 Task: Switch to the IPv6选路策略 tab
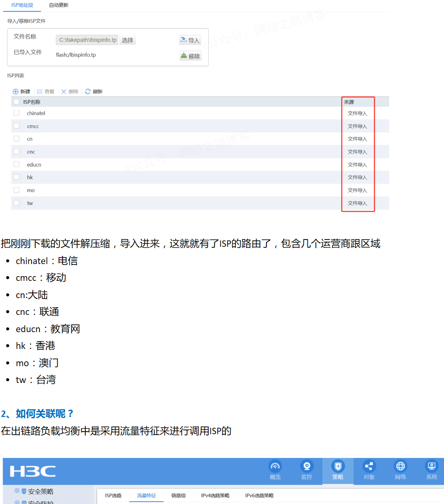click(260, 496)
